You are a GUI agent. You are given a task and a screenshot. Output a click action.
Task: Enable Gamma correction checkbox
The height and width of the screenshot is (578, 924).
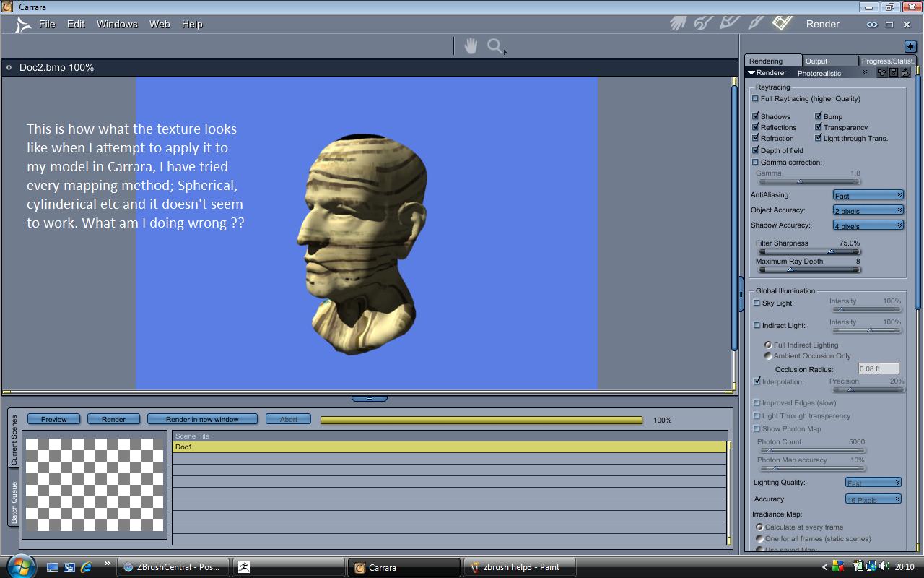point(755,162)
